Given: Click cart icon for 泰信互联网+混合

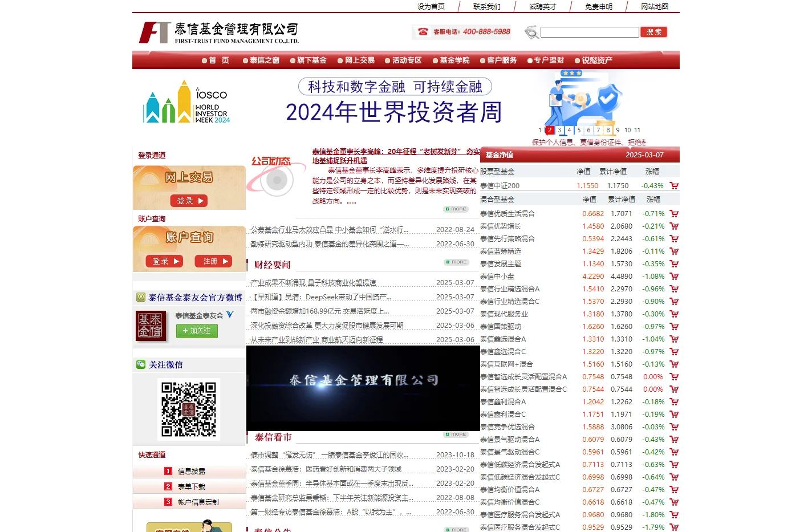Looking at the screenshot, I should point(674,364).
